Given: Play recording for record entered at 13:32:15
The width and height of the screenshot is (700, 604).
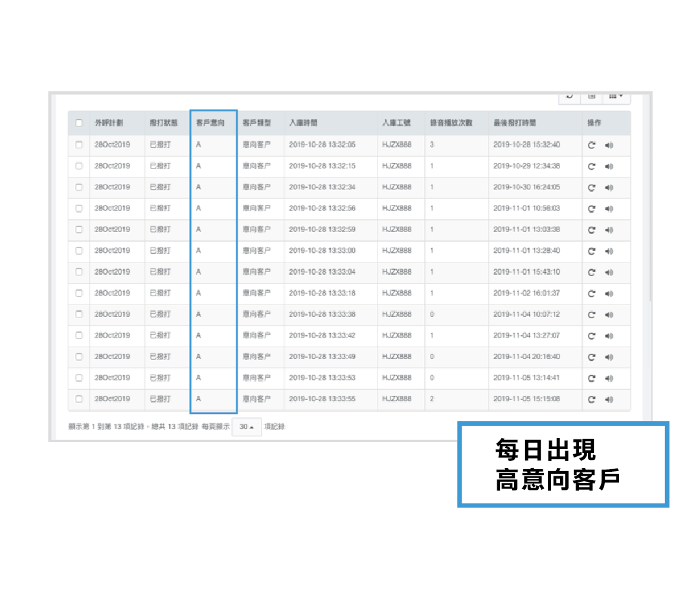Looking at the screenshot, I should tap(609, 166).
